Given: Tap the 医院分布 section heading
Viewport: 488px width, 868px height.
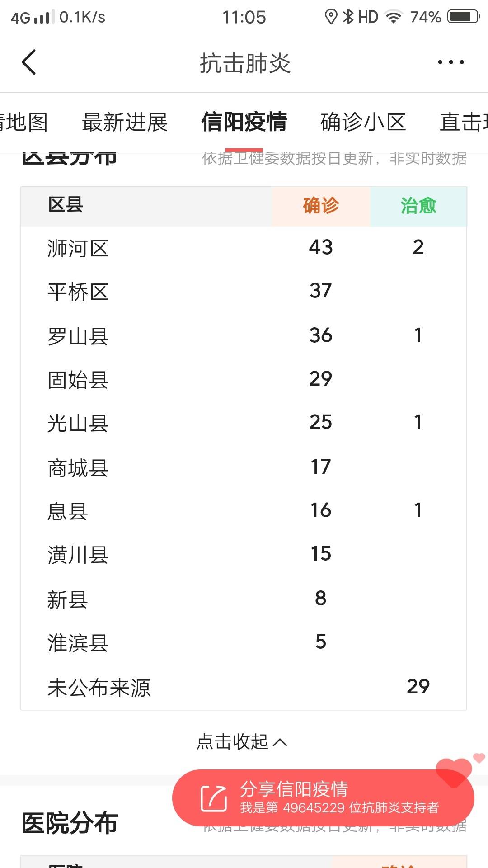Looking at the screenshot, I should point(70,823).
